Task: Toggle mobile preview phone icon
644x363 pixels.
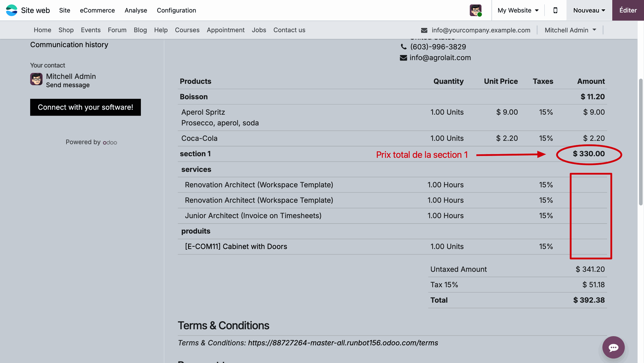Action: click(x=555, y=10)
